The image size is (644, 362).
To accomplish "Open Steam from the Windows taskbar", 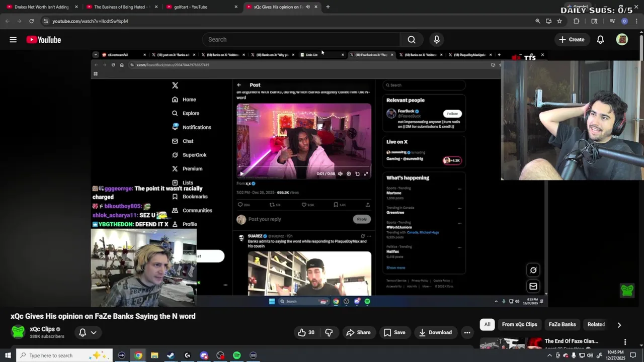I will pyautogui.click(x=171, y=355).
